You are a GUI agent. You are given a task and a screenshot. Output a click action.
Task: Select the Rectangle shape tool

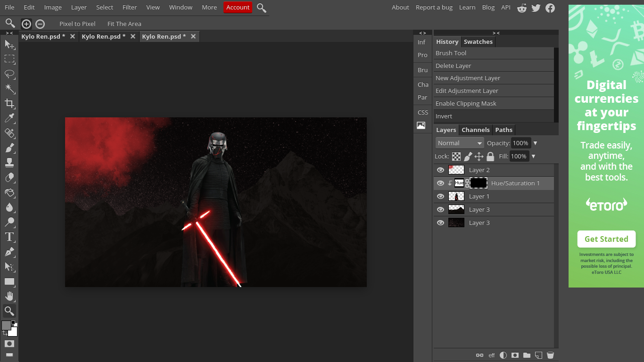(x=9, y=282)
